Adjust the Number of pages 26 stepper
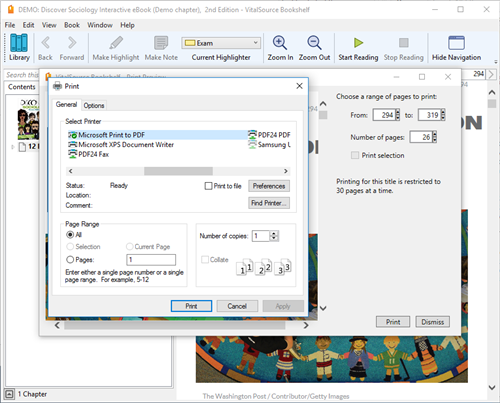Viewport: 500px width, 403px height. tap(434, 137)
